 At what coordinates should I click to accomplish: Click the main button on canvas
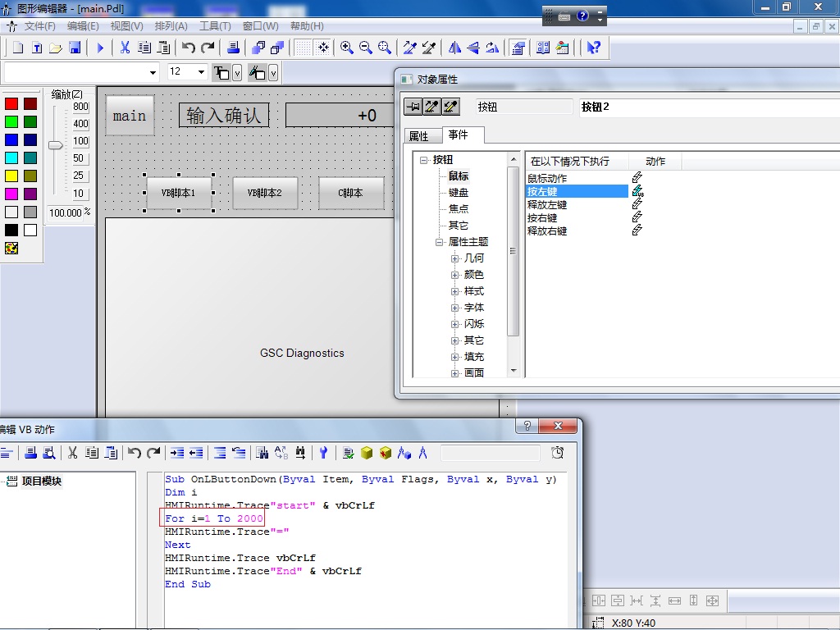pos(130,115)
